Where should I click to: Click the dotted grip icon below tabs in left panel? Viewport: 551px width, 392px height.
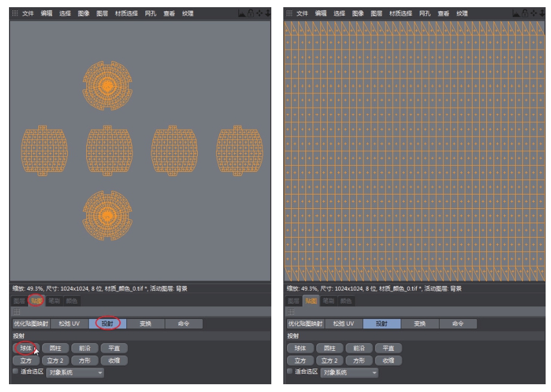tap(16, 312)
